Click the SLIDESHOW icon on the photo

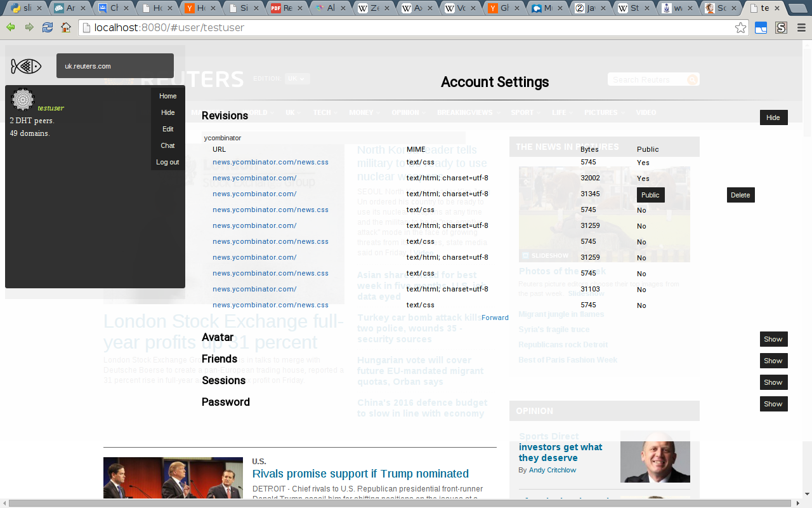526,255
